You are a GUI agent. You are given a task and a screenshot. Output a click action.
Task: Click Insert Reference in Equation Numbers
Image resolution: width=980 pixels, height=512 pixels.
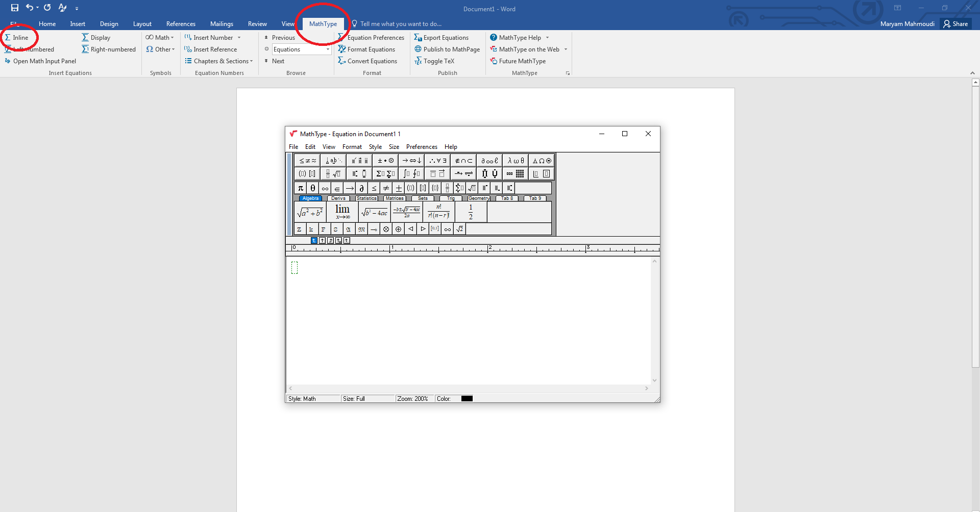click(211, 49)
